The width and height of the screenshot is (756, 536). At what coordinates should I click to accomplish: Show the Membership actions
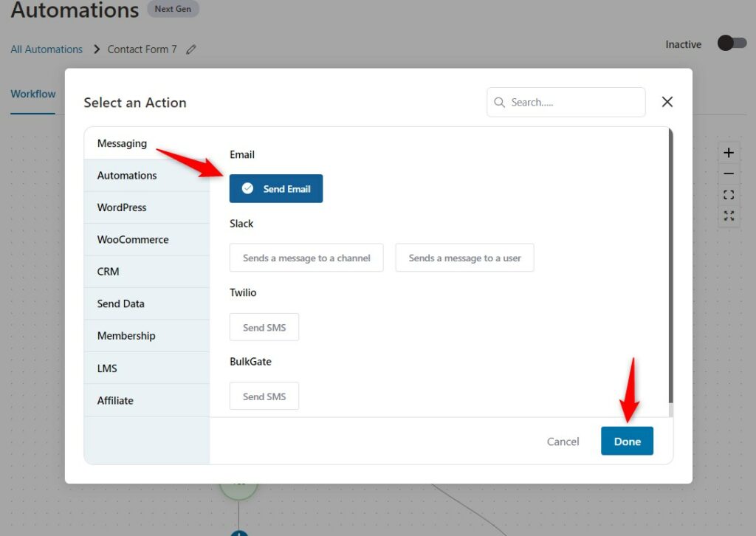tap(147, 335)
